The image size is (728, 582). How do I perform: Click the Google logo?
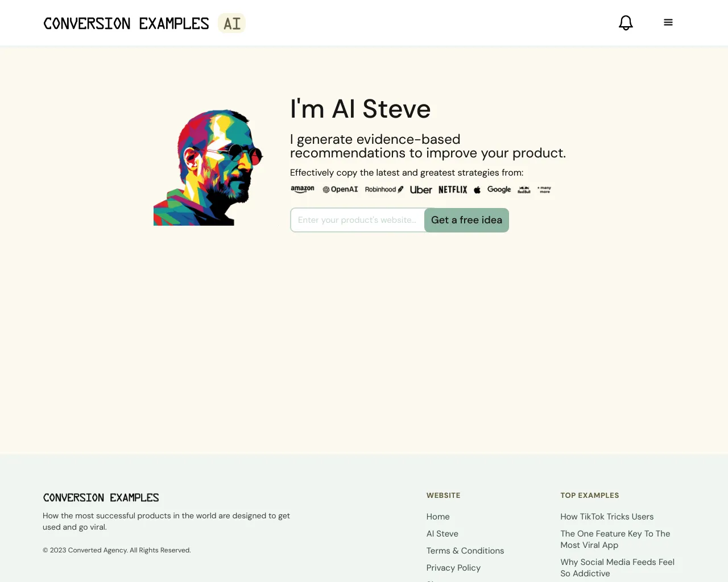click(x=499, y=189)
